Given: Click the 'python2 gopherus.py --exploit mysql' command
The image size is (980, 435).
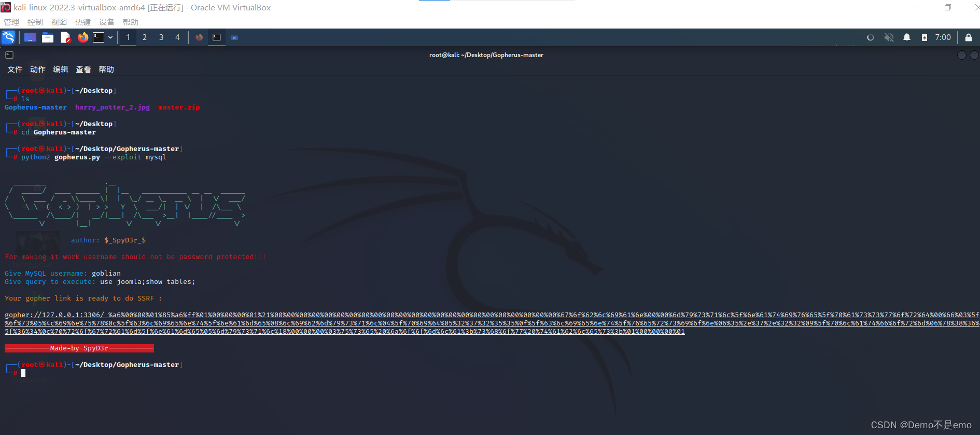Looking at the screenshot, I should 94,157.
